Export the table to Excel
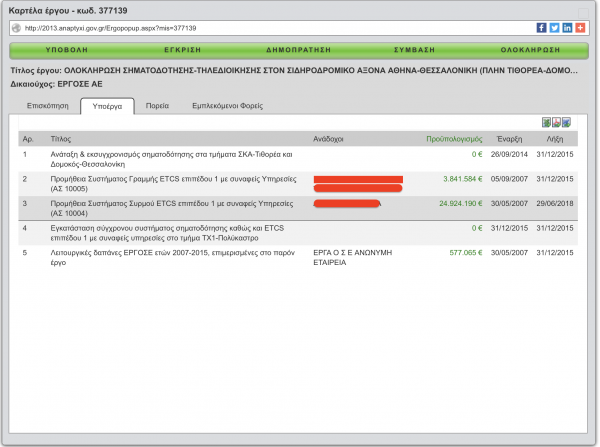The image size is (600, 447). [x=546, y=122]
